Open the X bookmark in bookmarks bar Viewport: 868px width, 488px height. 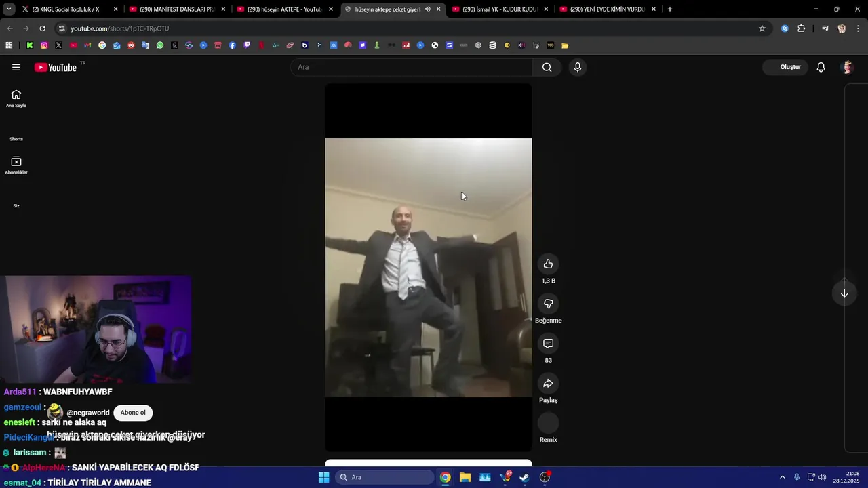point(58,45)
